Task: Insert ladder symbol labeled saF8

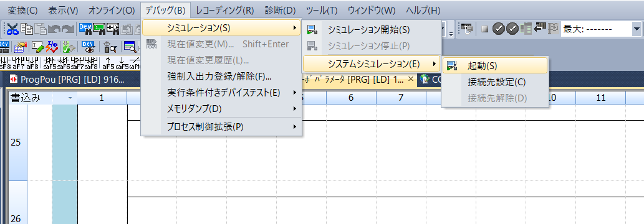Action: pos(91,63)
